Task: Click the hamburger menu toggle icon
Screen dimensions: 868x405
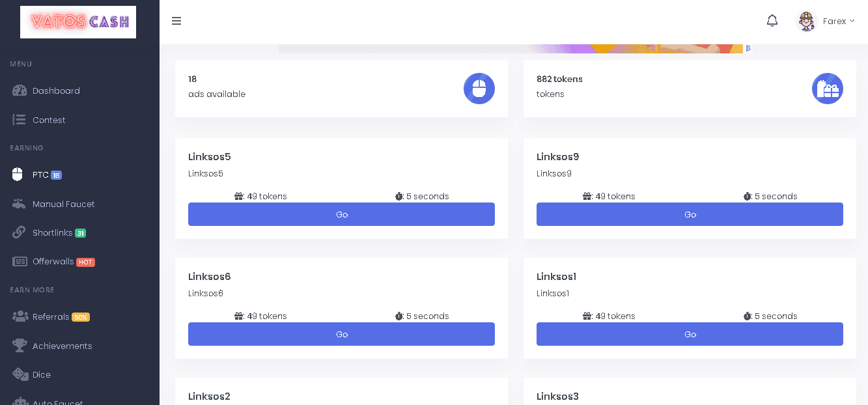Action: point(176,21)
